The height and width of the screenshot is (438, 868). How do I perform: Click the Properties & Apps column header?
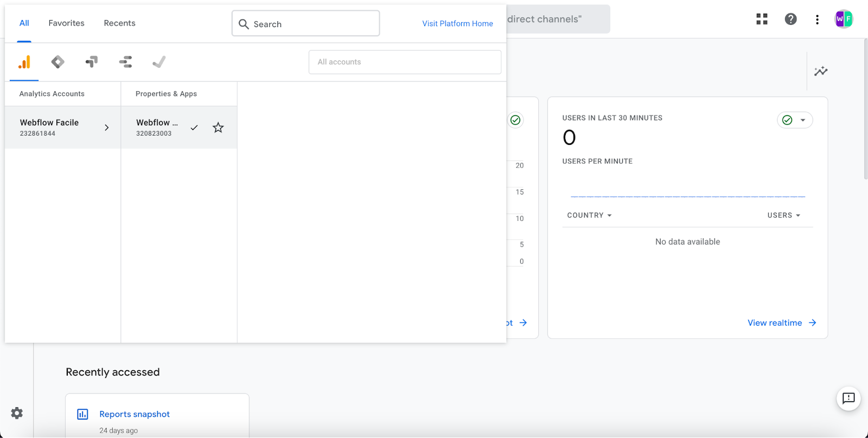click(x=166, y=94)
